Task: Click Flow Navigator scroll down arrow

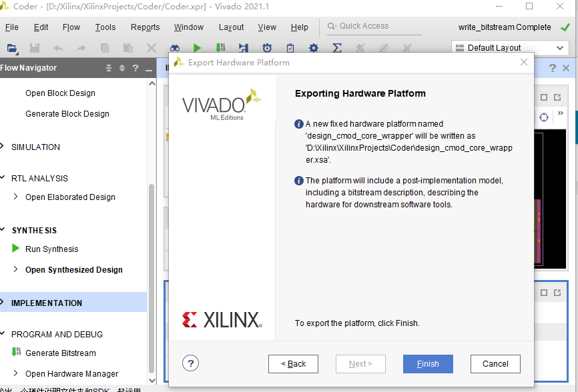Action: pyautogui.click(x=152, y=380)
